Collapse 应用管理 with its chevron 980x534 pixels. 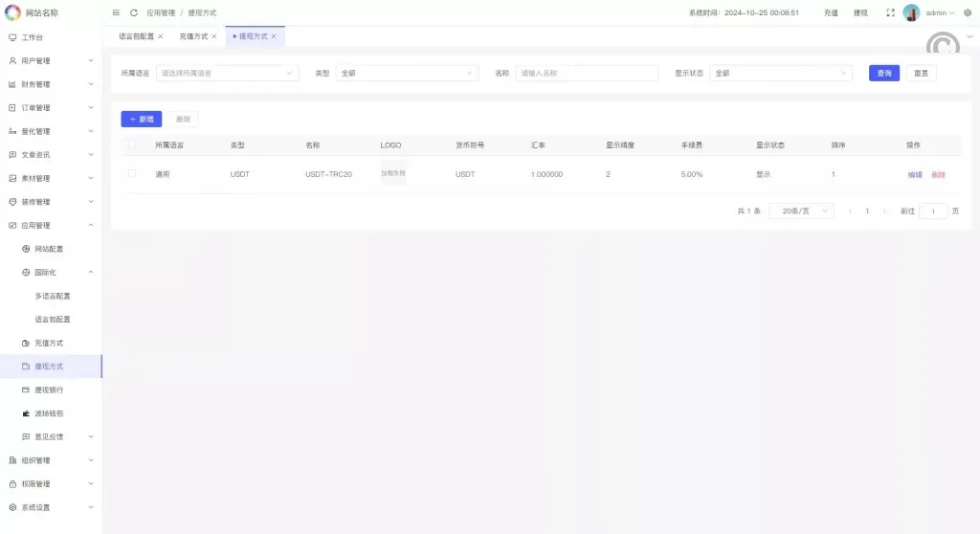(91, 225)
